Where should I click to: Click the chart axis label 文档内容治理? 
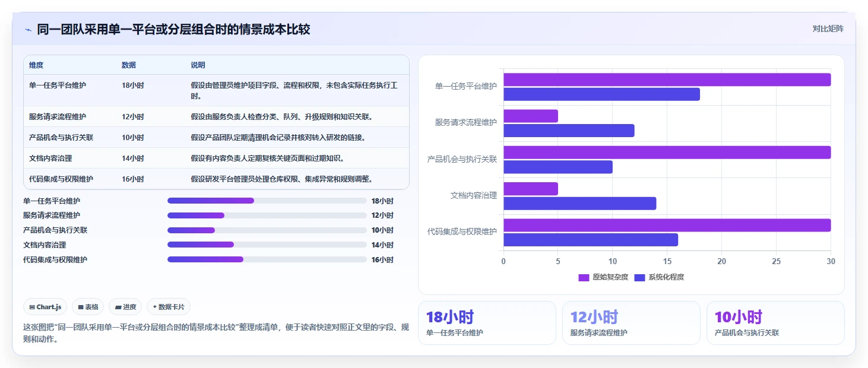(474, 195)
